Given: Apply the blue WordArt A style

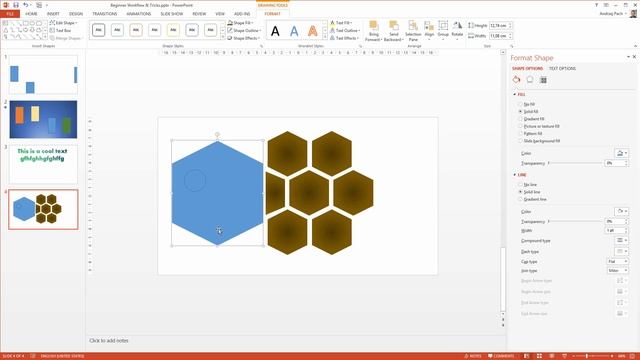Looking at the screenshot, I should [x=294, y=31].
